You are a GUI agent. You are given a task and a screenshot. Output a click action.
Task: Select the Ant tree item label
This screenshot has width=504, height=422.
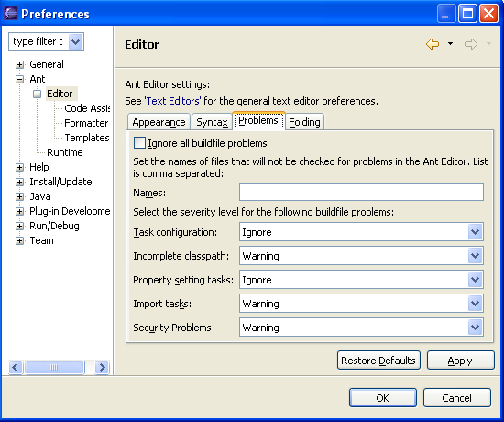pyautogui.click(x=38, y=79)
